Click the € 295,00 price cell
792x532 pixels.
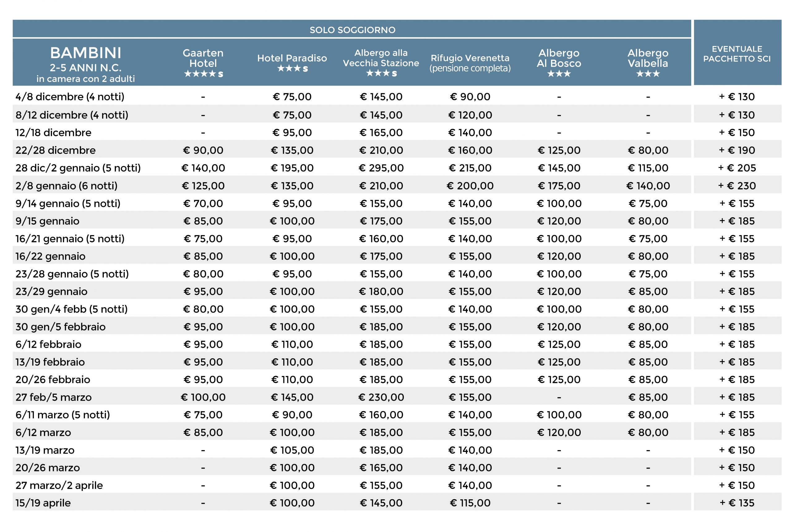pos(381,168)
